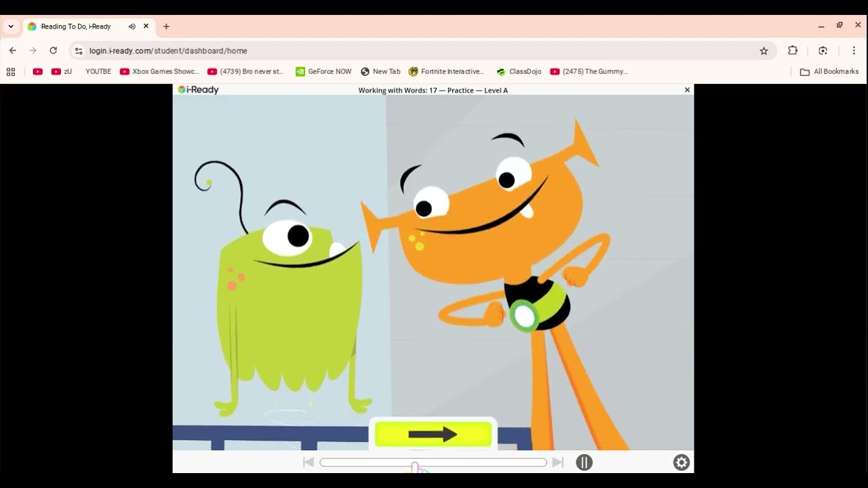Image resolution: width=868 pixels, height=488 pixels.
Task: Expand the tab search dropdown
Action: coord(11,26)
